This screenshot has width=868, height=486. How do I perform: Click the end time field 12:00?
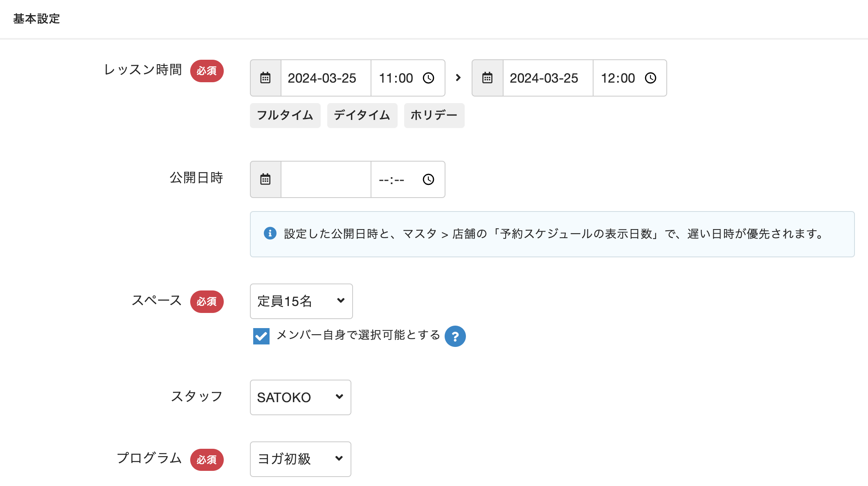point(618,78)
